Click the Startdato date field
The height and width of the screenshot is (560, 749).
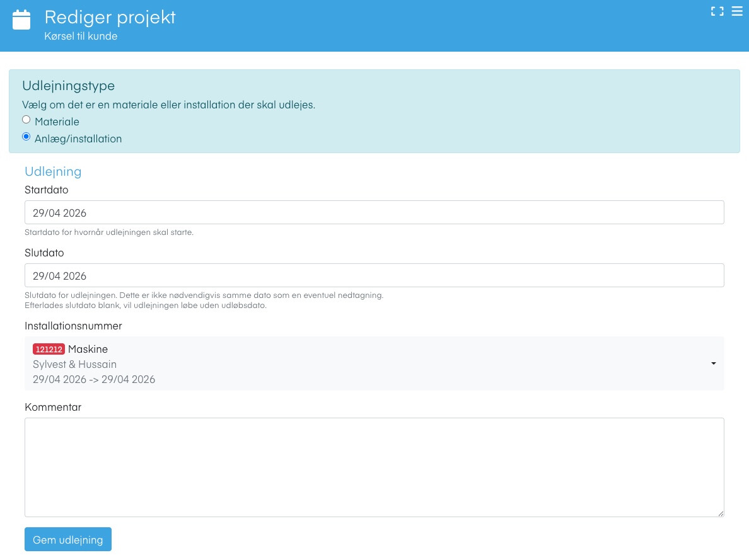point(374,212)
